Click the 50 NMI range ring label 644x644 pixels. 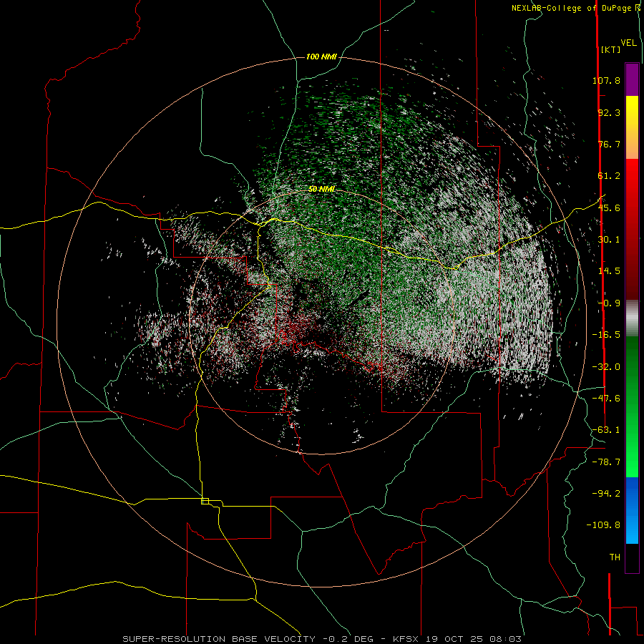pos(321,189)
